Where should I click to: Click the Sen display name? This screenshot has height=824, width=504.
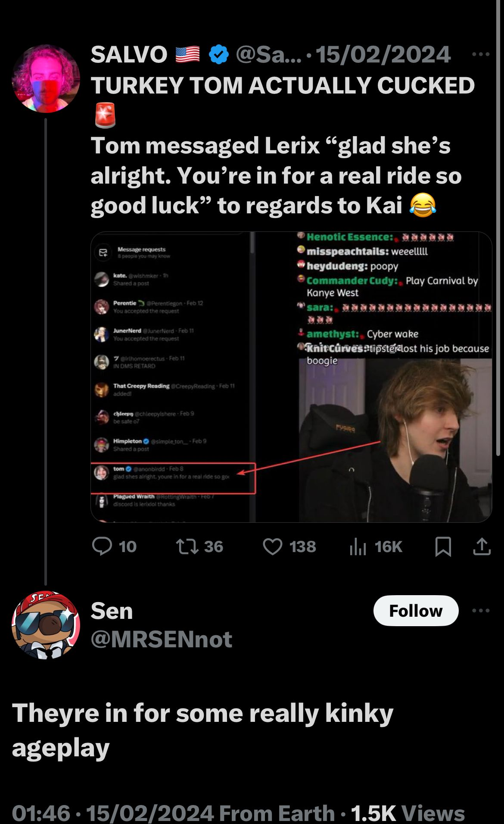[112, 611]
